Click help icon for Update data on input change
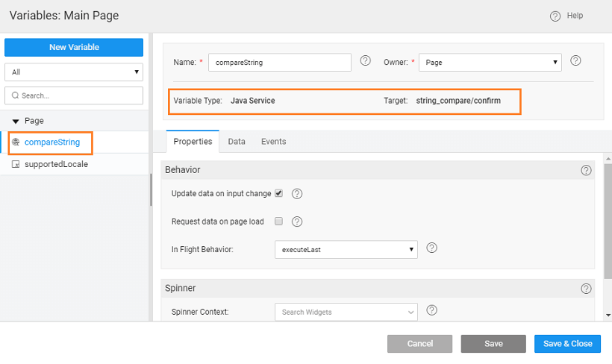Image resolution: width=612 pixels, height=364 pixels. tap(296, 194)
